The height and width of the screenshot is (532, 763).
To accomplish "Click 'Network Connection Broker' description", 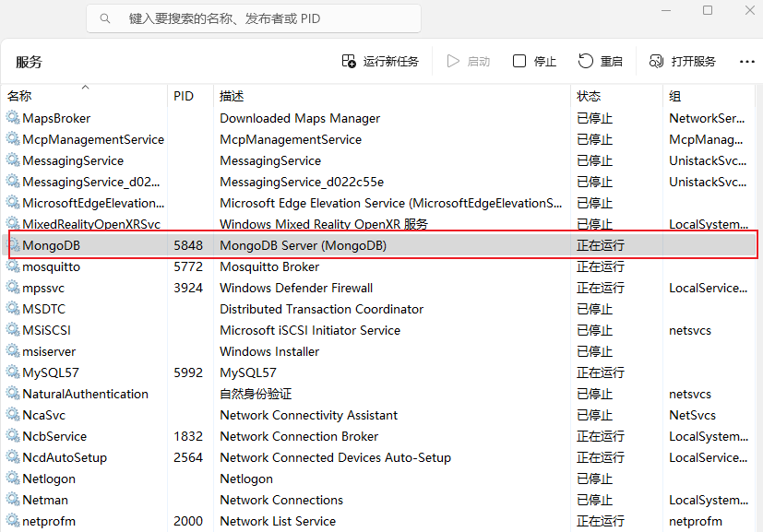I will [299, 436].
